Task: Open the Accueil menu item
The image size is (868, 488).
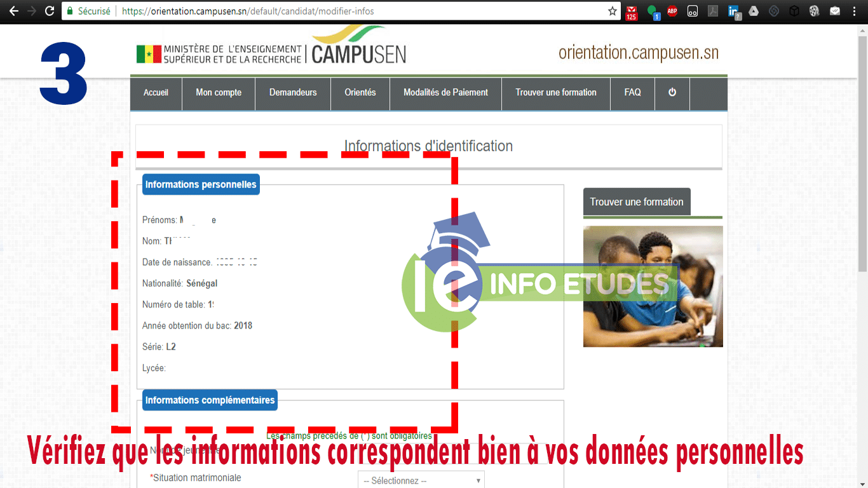Action: [156, 92]
